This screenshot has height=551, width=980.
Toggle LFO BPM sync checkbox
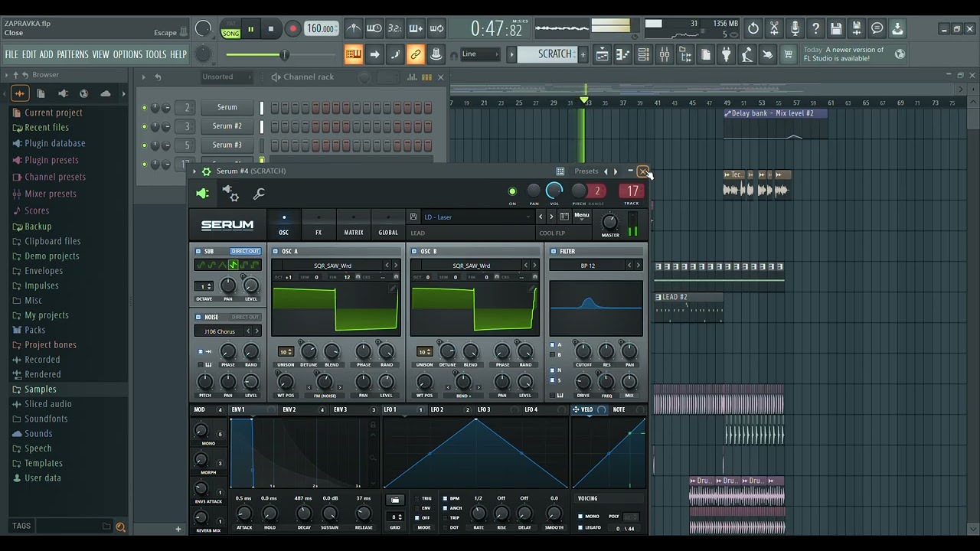pos(445,498)
